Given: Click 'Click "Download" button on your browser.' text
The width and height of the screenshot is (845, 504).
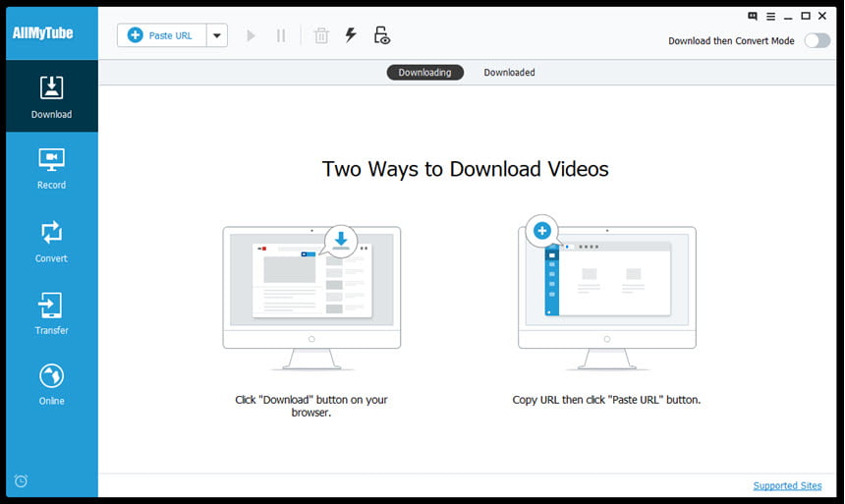Looking at the screenshot, I should pos(311,406).
